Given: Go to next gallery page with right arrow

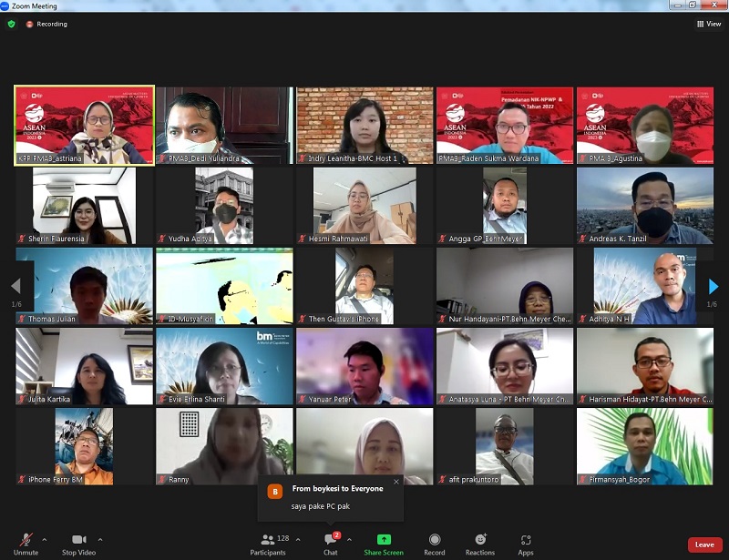Looking at the screenshot, I should pyautogui.click(x=714, y=287).
